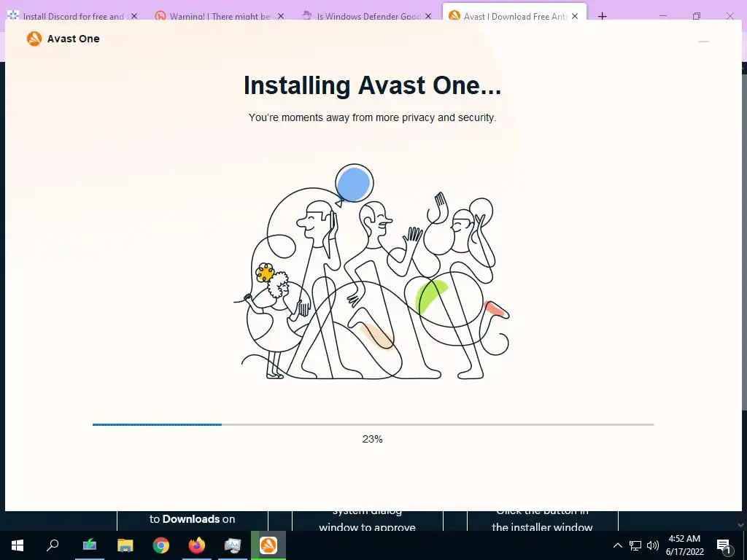Restore down the browser window
The image size is (747, 560).
[697, 16]
